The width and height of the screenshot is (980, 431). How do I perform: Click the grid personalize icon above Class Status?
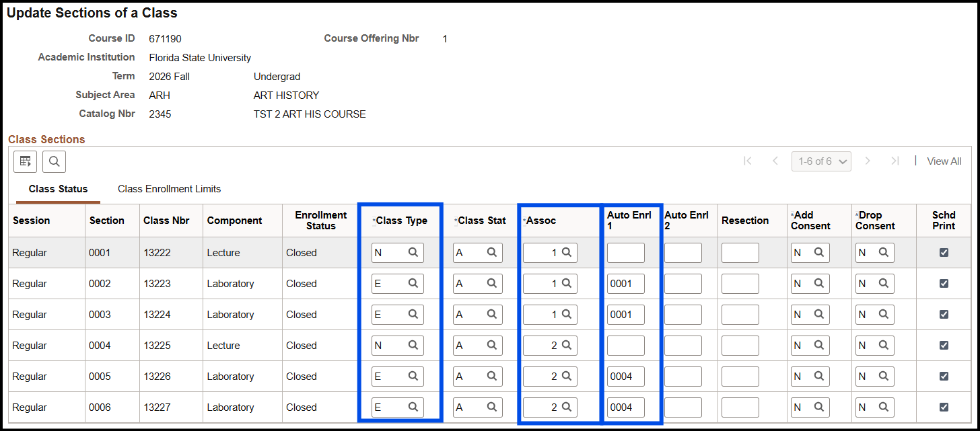(26, 161)
